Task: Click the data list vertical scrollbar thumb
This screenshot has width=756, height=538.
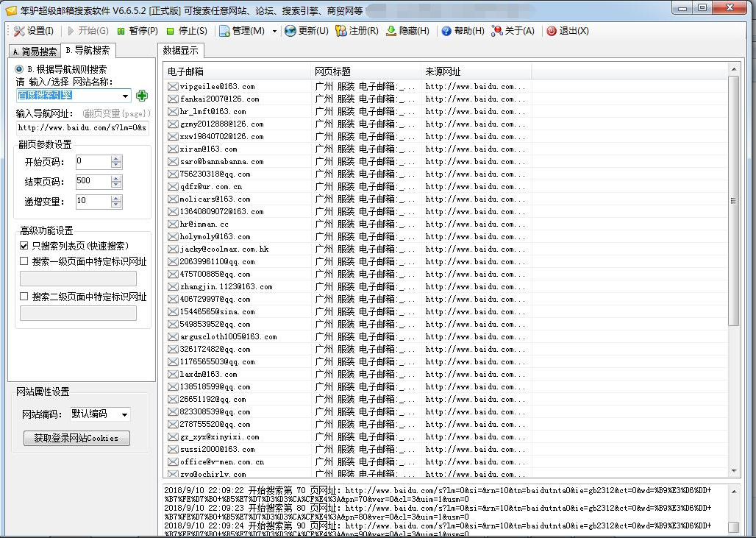Action: [x=733, y=201]
